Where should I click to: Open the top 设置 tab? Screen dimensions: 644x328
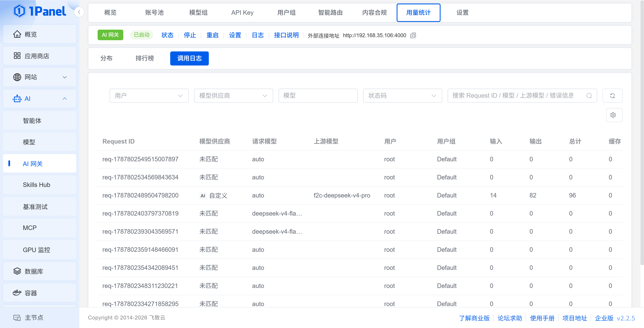point(462,13)
